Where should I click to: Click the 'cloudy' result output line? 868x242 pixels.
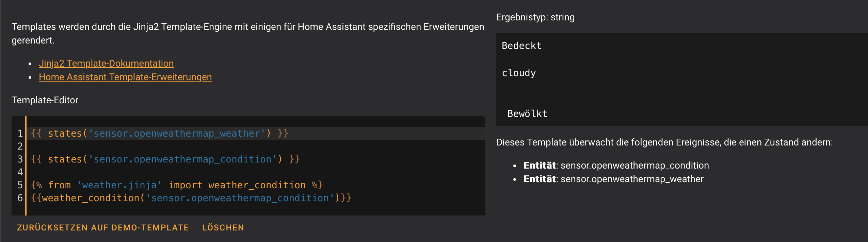tap(519, 73)
